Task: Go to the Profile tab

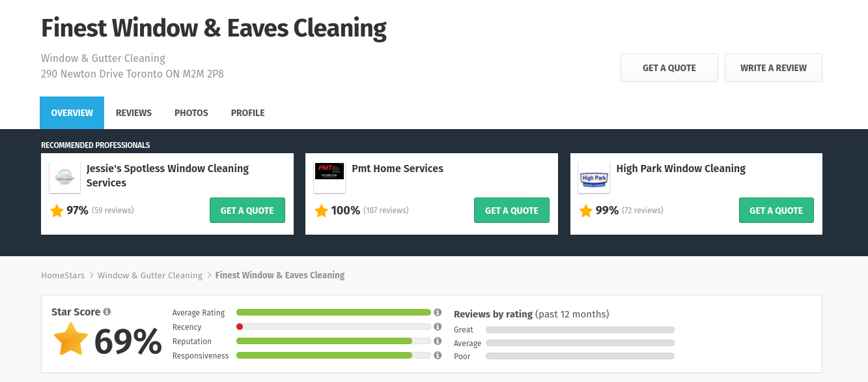Action: (247, 113)
